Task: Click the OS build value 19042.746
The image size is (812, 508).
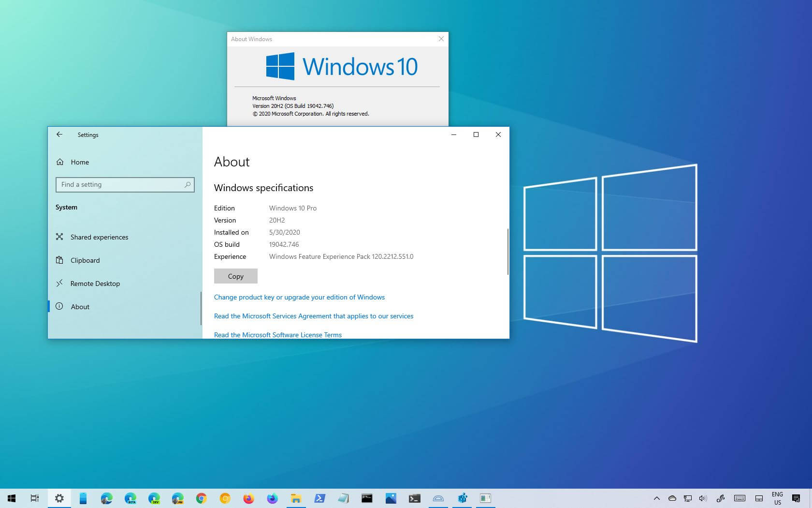Action: pos(284,244)
